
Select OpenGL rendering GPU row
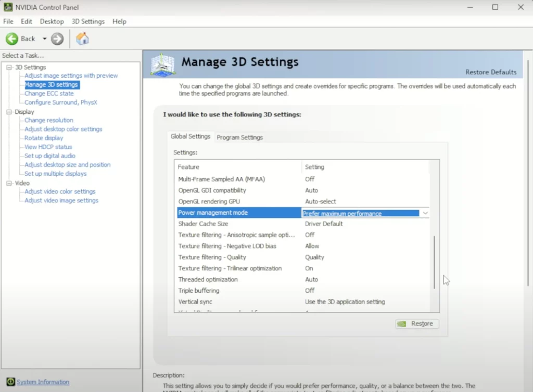(303, 202)
